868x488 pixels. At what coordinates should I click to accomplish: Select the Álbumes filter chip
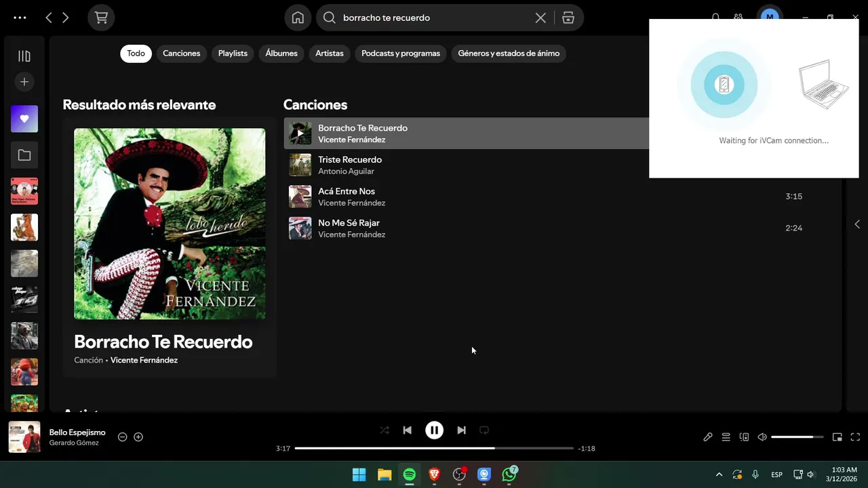point(281,54)
